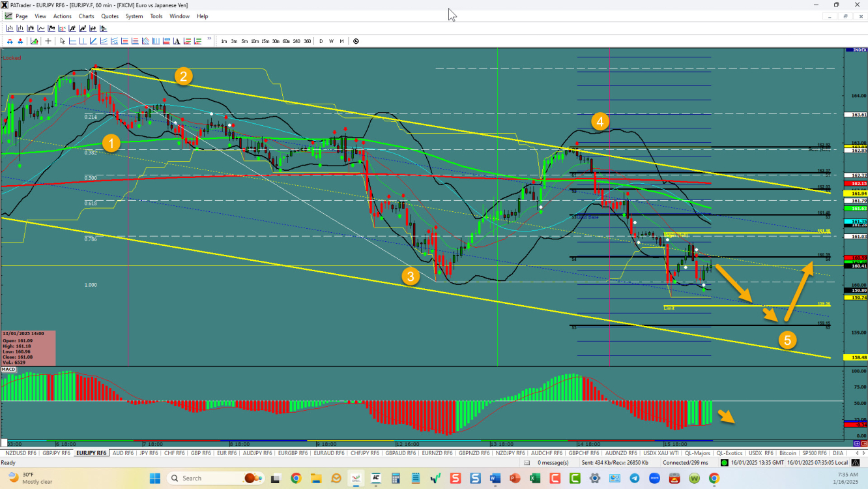Click the 360 timeframe button

[308, 41]
